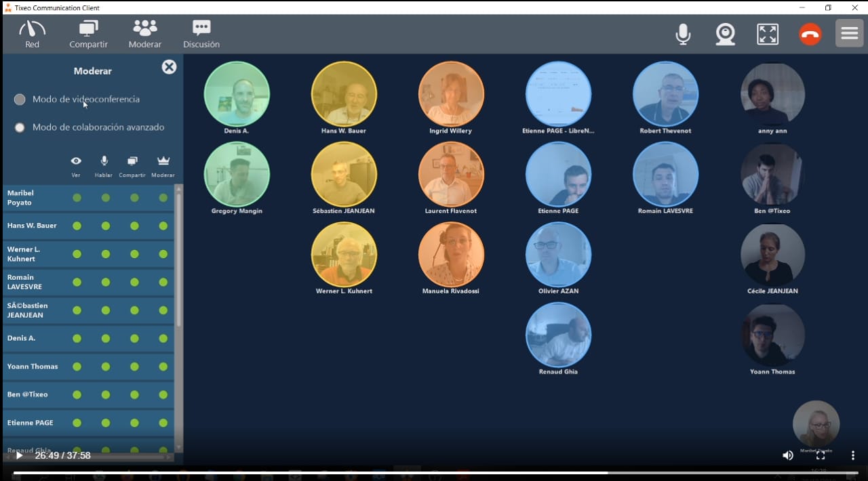
Task: Select Romain LAVESVRE's video thumbnail
Action: (665, 174)
